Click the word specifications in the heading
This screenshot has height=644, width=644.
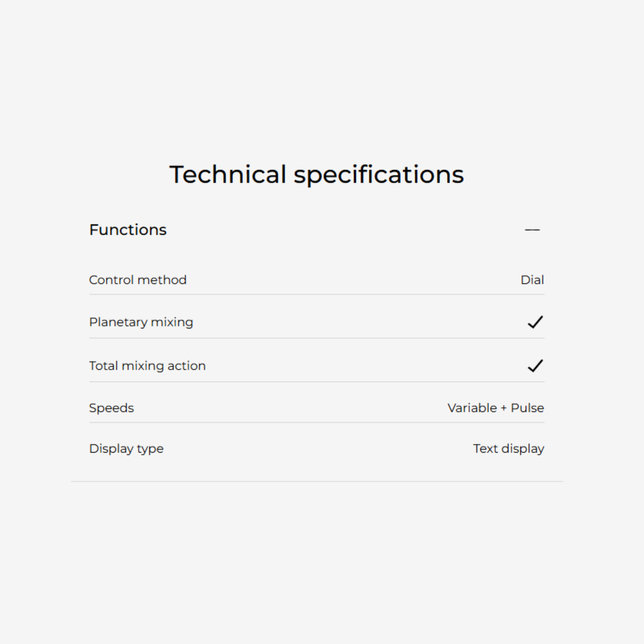coord(379,175)
